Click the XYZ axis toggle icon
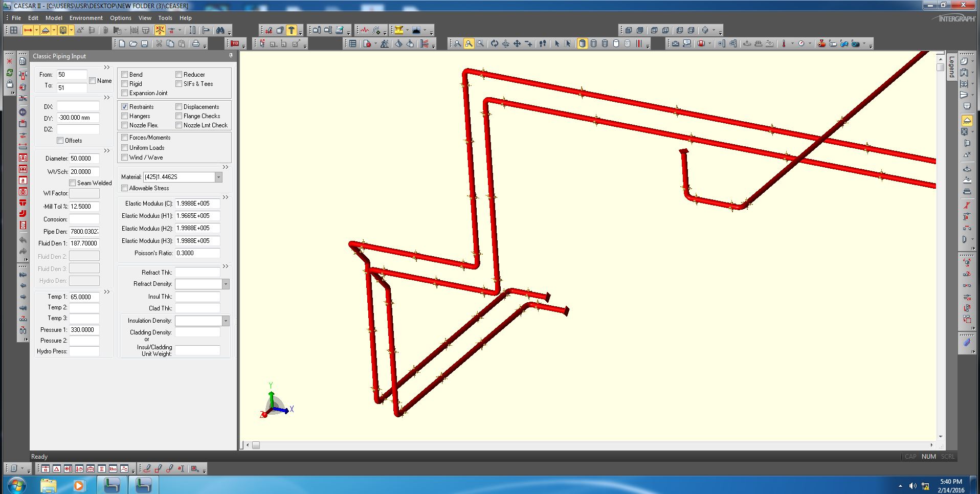This screenshot has width=980, height=494. [x=160, y=30]
